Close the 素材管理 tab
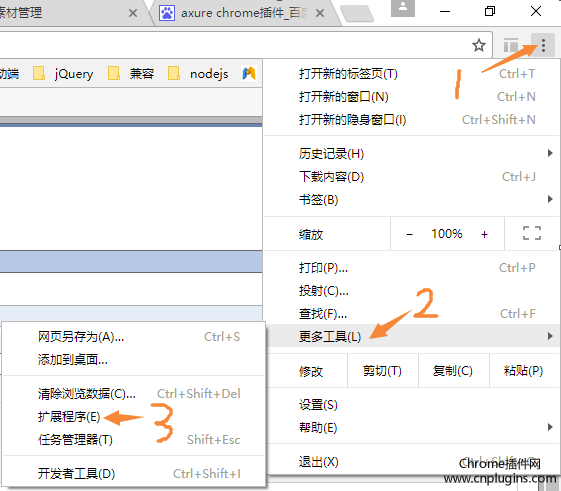 coord(133,13)
